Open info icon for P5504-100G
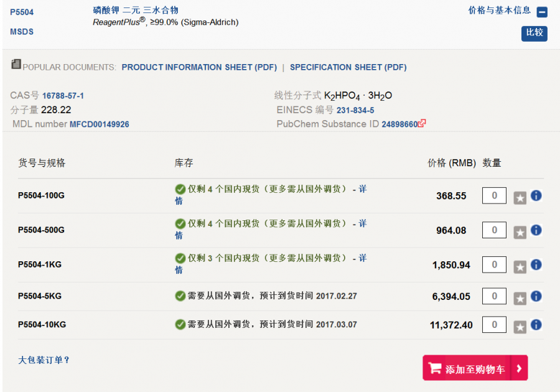Screen dimensions: 560x392 [x=536, y=195]
